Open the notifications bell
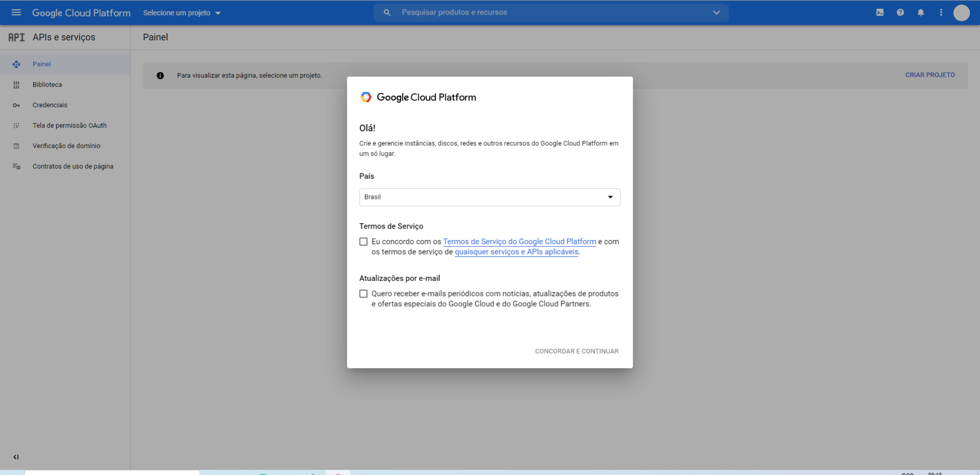Image resolution: width=980 pixels, height=475 pixels. tap(921, 12)
